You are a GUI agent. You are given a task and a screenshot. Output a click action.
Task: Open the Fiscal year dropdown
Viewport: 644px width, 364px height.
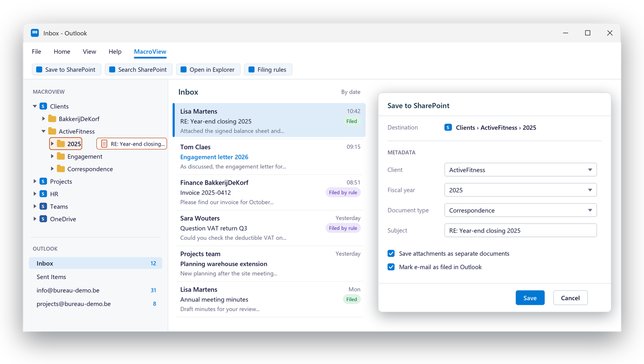pos(520,190)
